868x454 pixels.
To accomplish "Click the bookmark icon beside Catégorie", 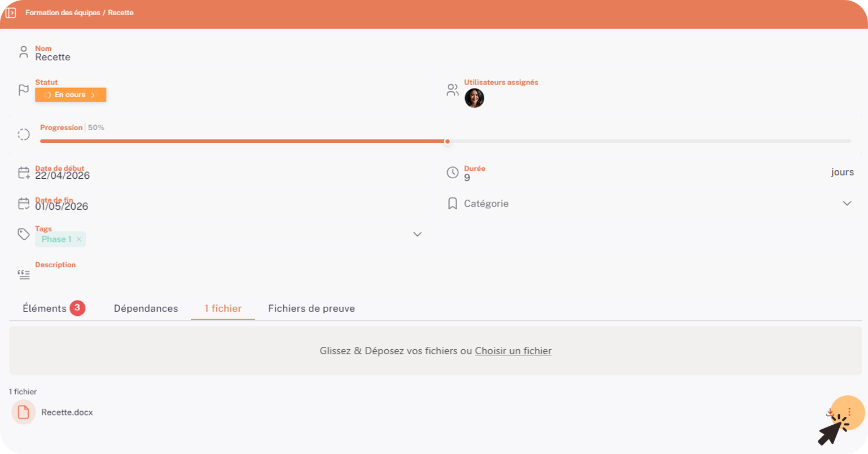I will coord(453,204).
